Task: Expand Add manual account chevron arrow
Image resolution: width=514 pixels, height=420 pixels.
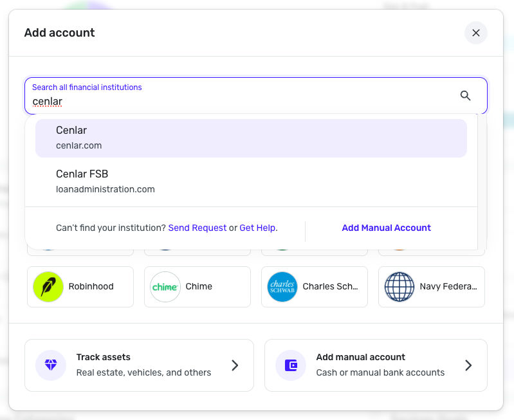Action: [x=468, y=365]
